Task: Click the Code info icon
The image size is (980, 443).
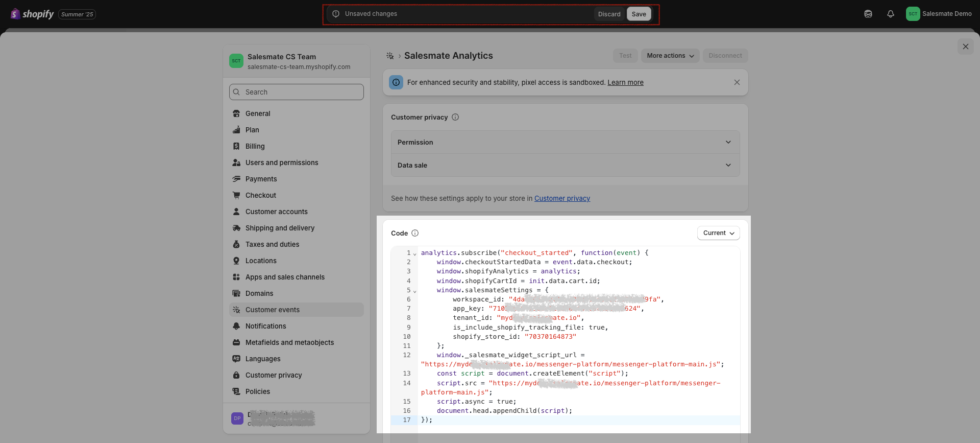Action: 415,233
